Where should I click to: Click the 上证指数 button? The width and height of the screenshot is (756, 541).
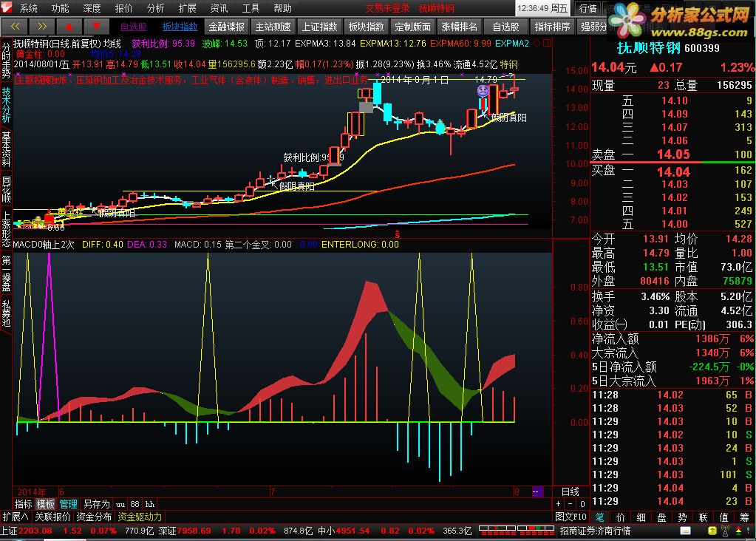[320, 27]
